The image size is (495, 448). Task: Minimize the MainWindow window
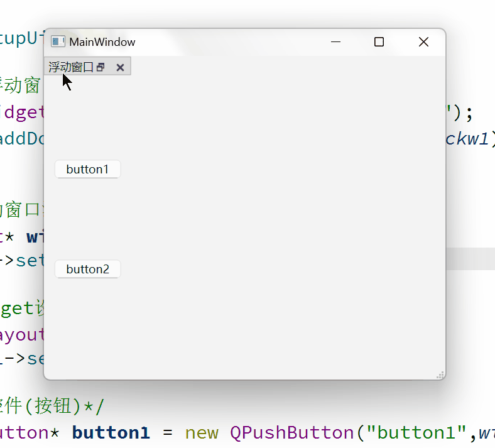(335, 41)
